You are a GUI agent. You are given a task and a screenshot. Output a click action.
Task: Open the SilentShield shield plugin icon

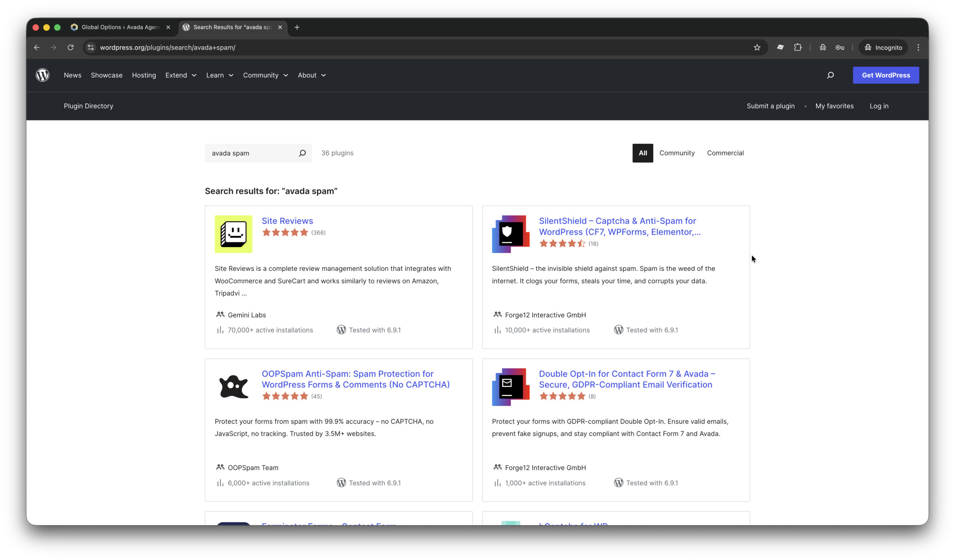pyautogui.click(x=510, y=234)
